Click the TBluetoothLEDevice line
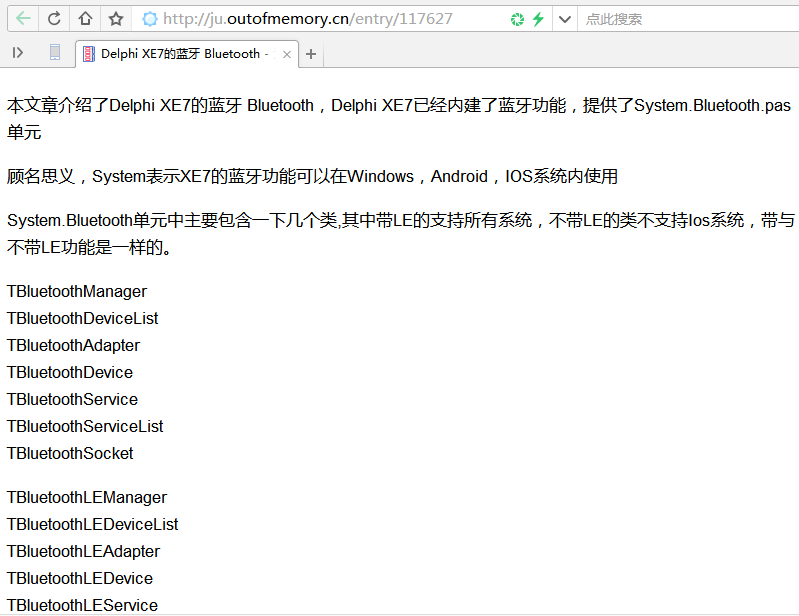799x616 pixels. point(80,578)
